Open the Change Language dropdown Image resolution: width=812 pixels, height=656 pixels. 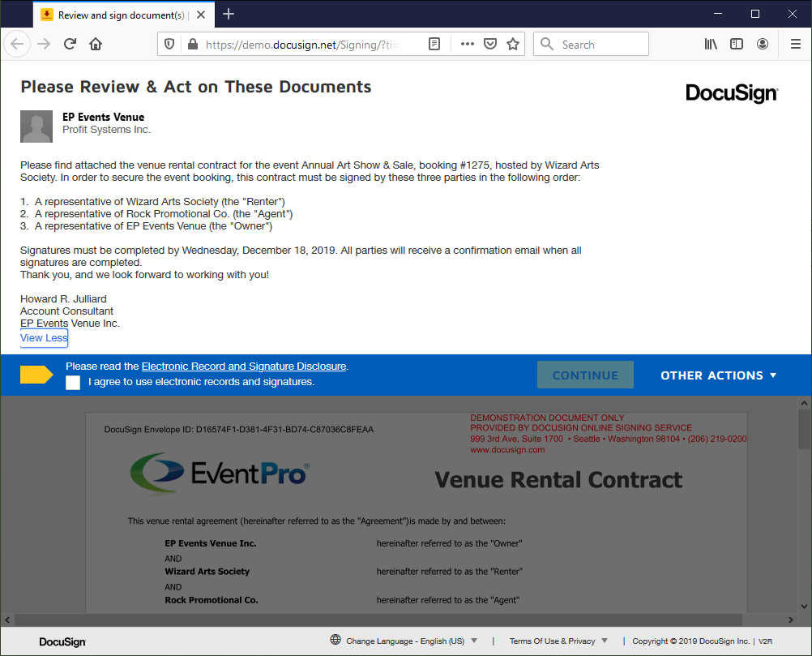coord(411,641)
